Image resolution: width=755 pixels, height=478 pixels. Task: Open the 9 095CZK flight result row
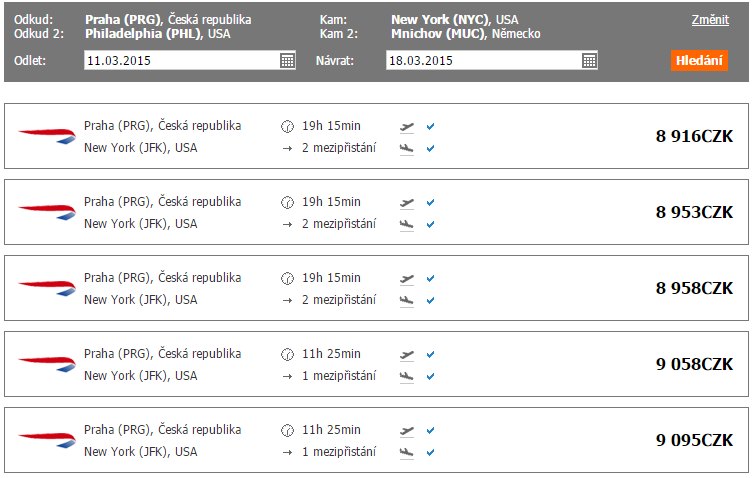[x=377, y=440]
